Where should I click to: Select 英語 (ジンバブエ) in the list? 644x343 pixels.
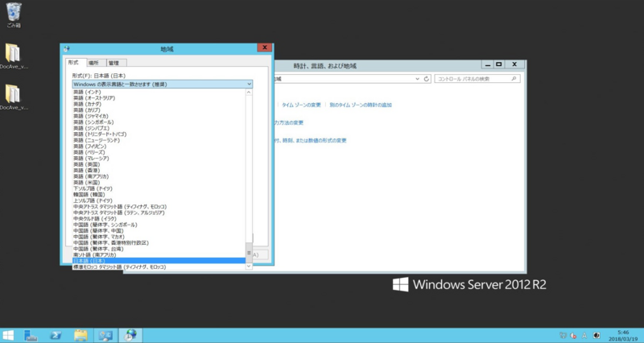click(x=159, y=128)
